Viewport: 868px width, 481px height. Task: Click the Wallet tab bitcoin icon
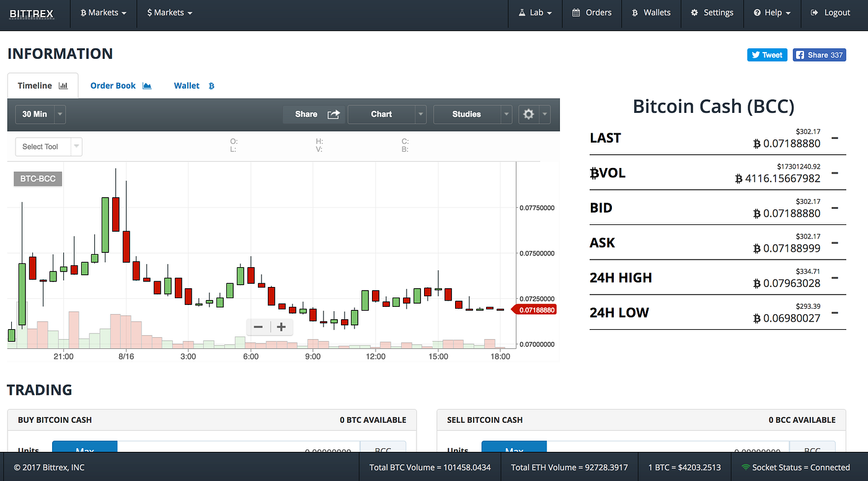point(211,86)
